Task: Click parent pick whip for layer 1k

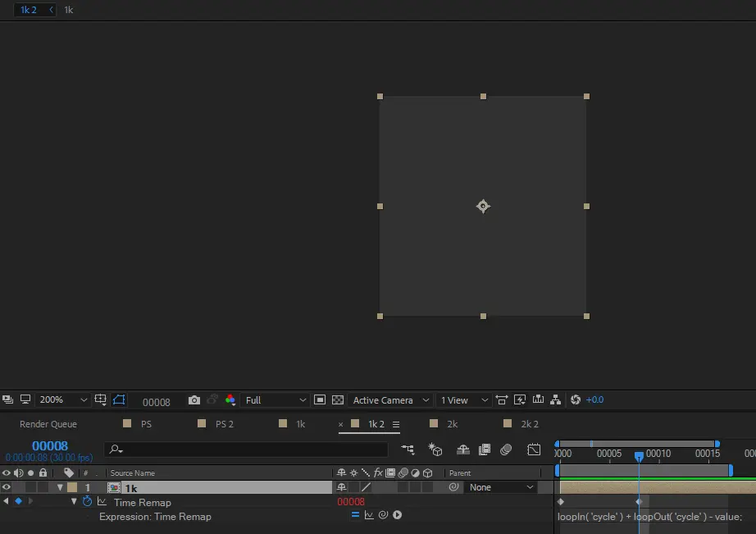Action: click(x=453, y=486)
